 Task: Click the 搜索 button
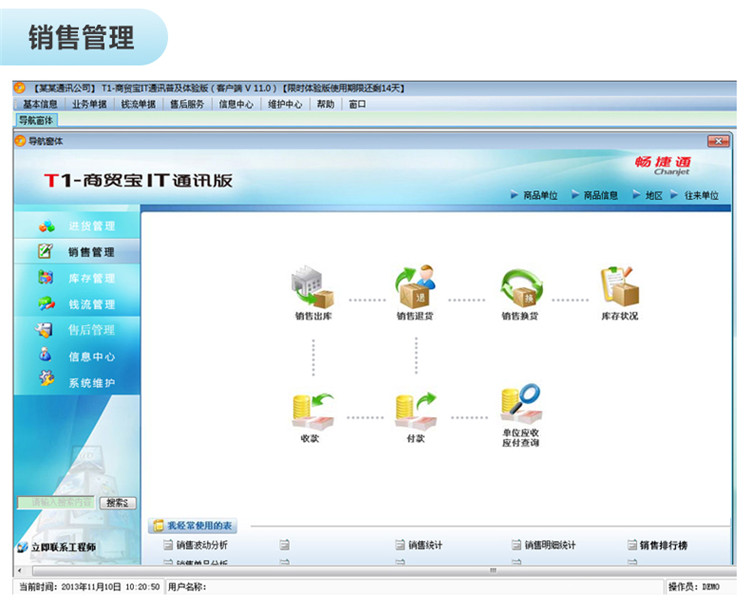click(x=118, y=503)
